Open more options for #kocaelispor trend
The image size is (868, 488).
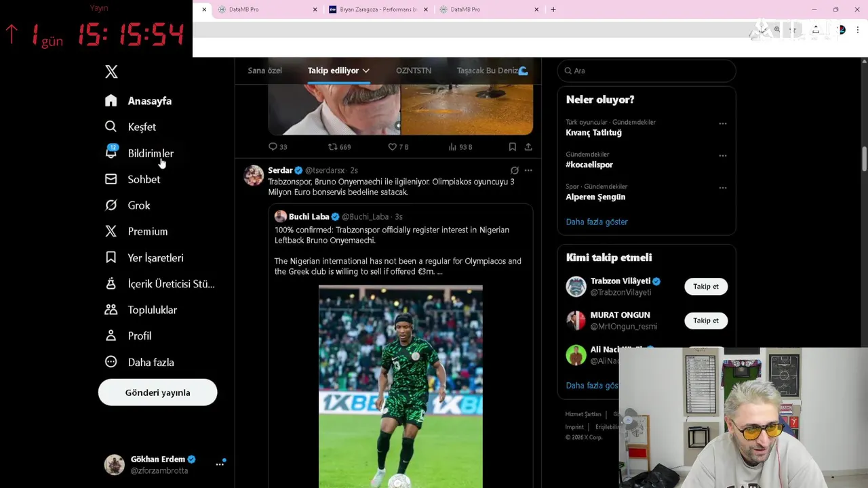723,155
